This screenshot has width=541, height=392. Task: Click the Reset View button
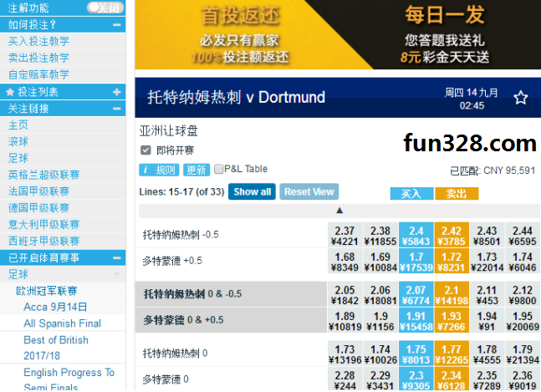click(309, 191)
